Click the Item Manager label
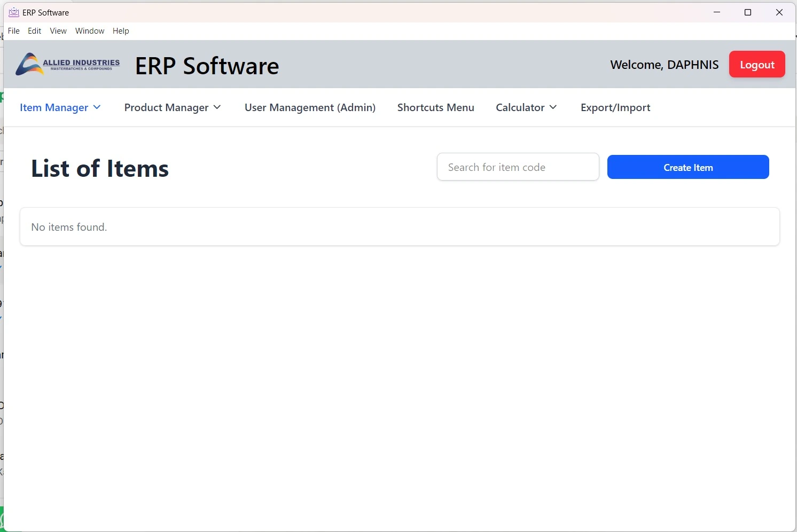Screen dimensions: 797x532 [x=54, y=107]
